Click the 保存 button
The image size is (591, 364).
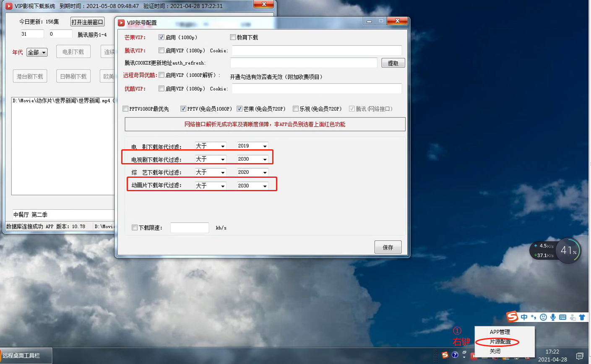388,247
